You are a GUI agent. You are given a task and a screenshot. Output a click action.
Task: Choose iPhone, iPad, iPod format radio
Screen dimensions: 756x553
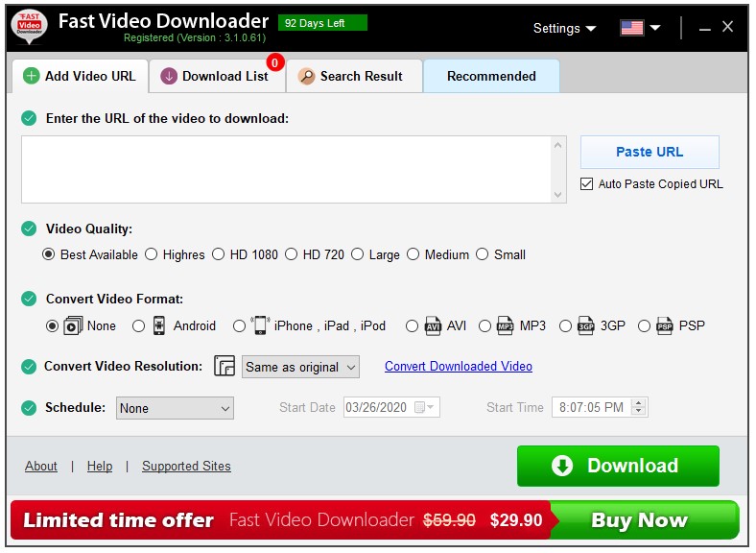tap(239, 326)
